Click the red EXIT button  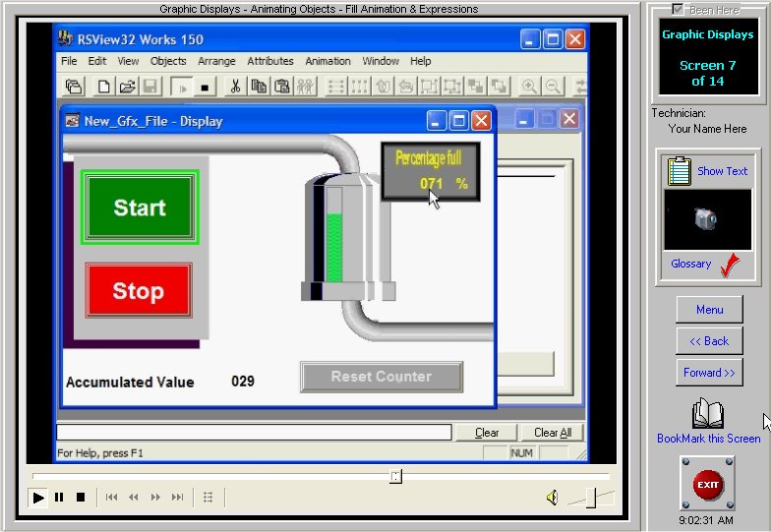coord(708,484)
